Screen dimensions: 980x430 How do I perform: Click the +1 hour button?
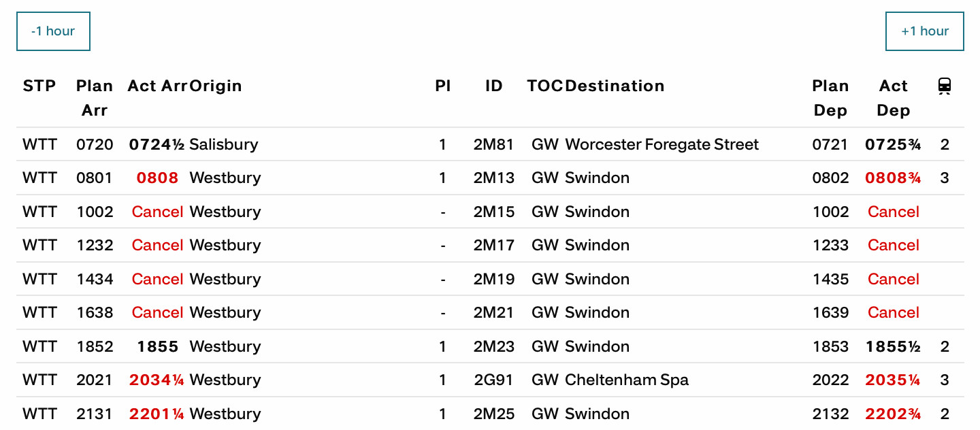tap(924, 31)
